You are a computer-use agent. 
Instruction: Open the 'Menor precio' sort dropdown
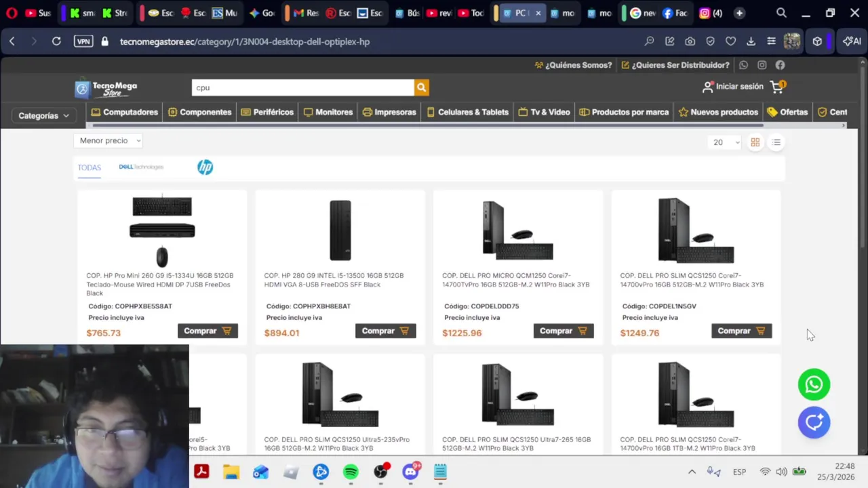(x=108, y=141)
